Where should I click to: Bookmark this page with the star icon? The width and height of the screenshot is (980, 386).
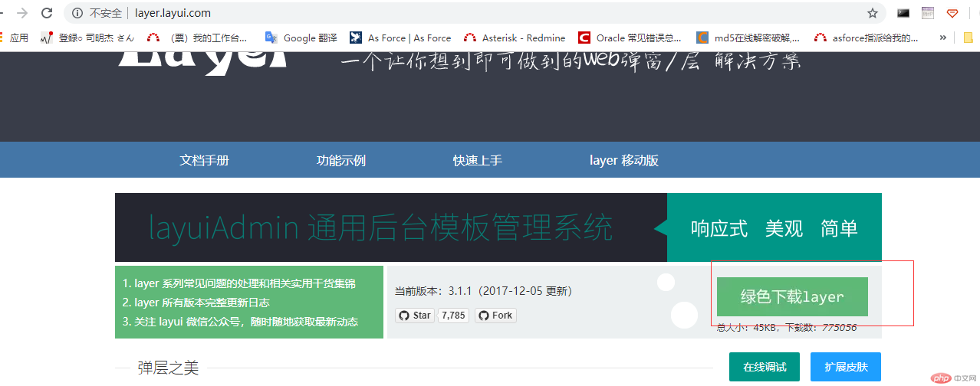872,13
